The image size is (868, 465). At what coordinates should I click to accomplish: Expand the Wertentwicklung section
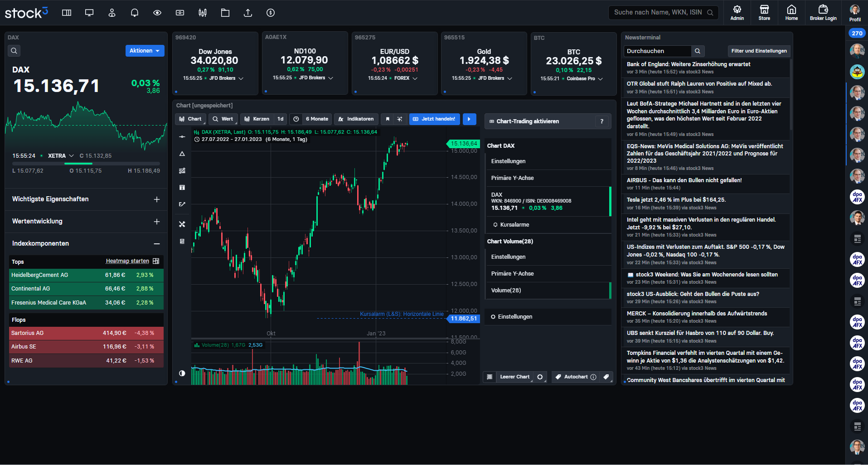click(x=86, y=222)
